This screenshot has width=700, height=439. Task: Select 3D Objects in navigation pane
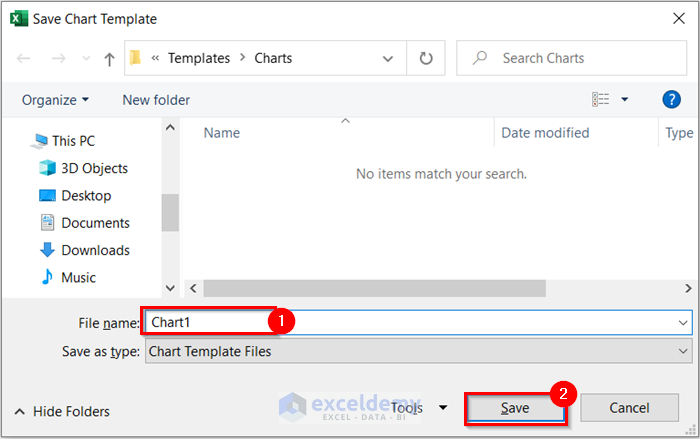click(94, 168)
